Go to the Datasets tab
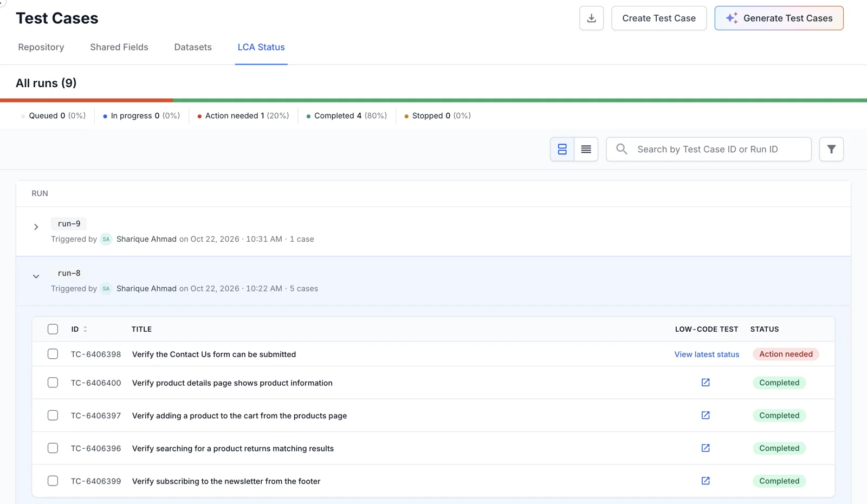Image resolution: width=867 pixels, height=504 pixels. point(193,47)
